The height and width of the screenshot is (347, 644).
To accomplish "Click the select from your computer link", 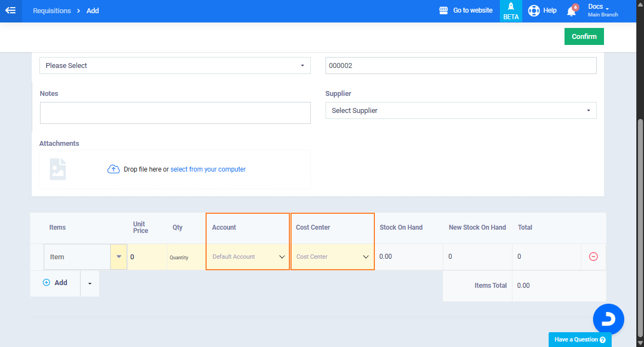I will coord(208,169).
